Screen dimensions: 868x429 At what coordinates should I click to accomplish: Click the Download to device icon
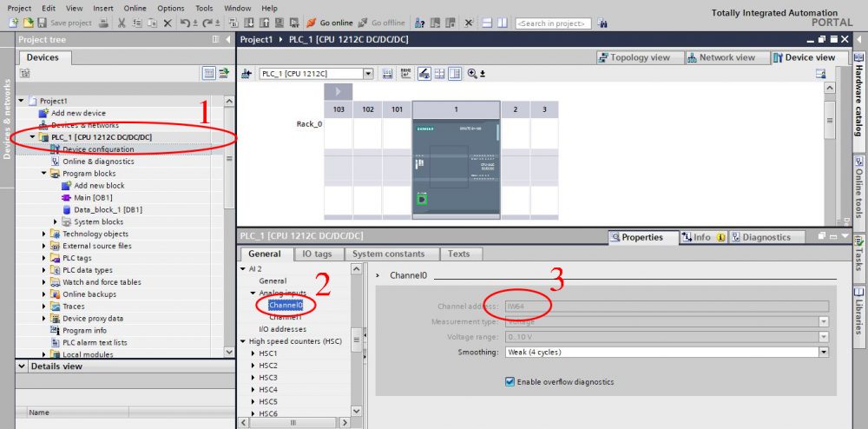click(x=248, y=23)
